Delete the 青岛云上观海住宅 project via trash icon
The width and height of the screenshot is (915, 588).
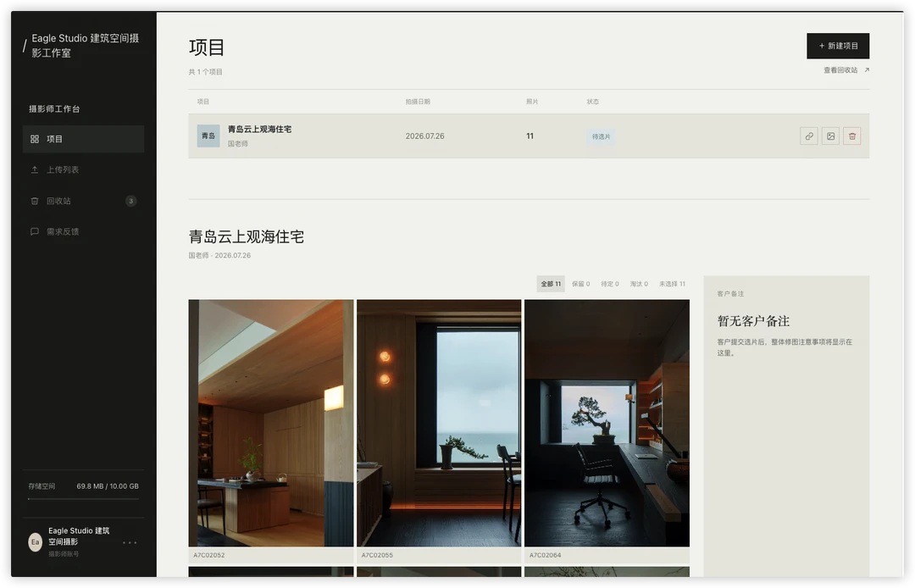852,136
